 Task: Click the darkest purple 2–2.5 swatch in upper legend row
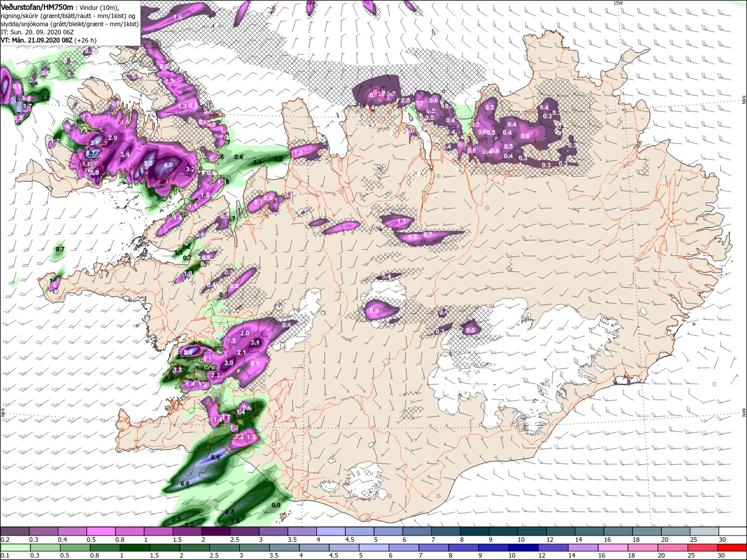215,531
